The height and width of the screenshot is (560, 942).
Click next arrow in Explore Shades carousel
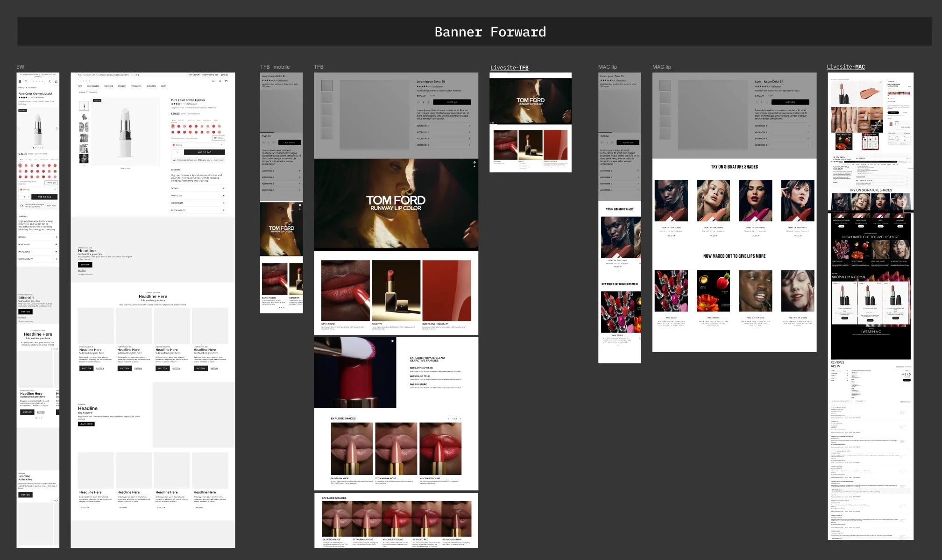point(461,418)
